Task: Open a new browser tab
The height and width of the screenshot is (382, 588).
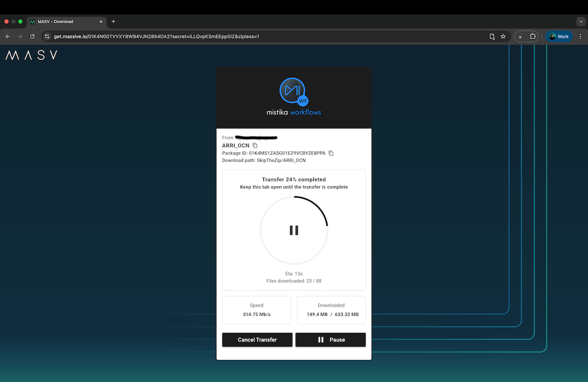Action: coord(113,22)
